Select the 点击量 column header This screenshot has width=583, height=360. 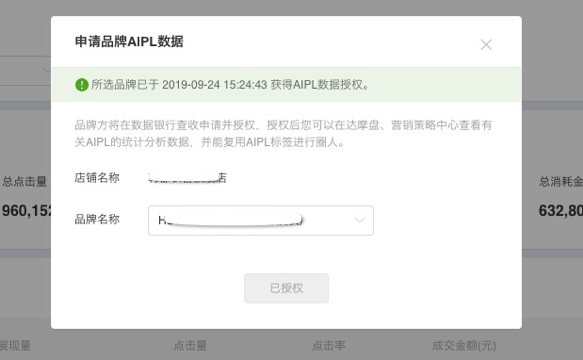click(x=190, y=345)
